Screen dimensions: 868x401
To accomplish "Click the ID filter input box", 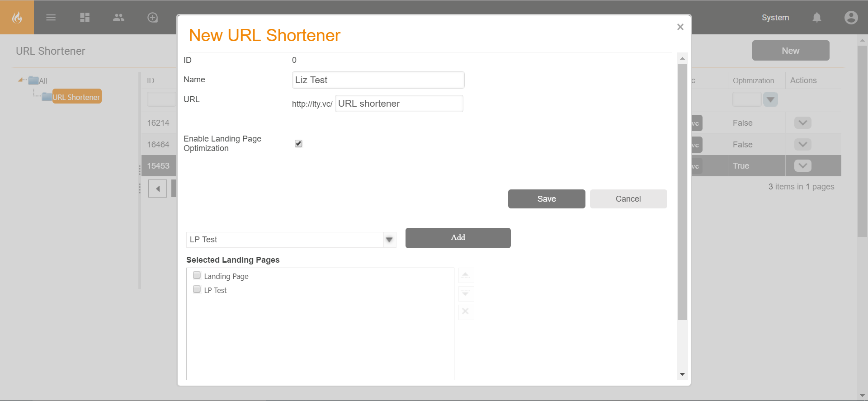I will click(161, 99).
